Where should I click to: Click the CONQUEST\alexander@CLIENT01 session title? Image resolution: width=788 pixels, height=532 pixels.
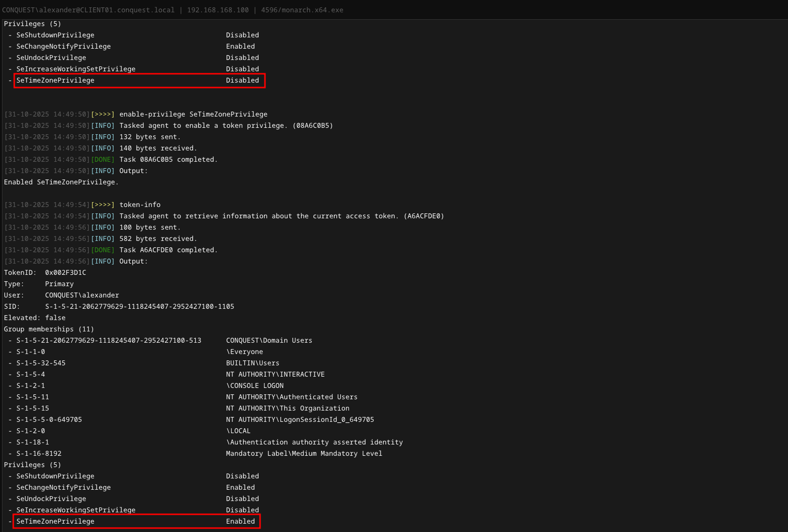88,10
